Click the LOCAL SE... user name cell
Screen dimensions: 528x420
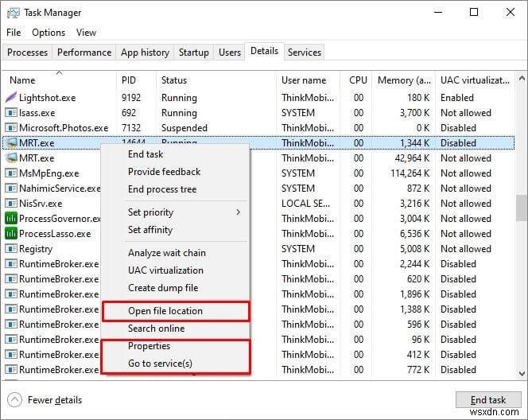(306, 204)
